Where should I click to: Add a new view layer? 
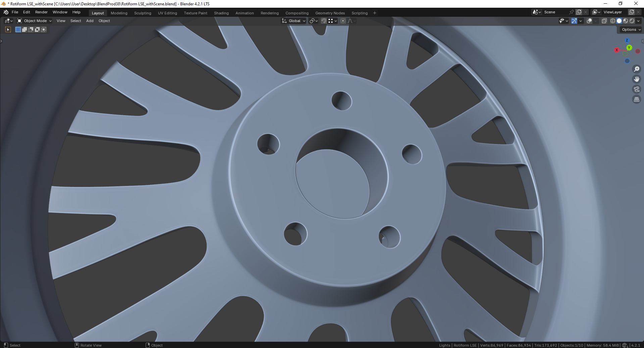point(631,12)
